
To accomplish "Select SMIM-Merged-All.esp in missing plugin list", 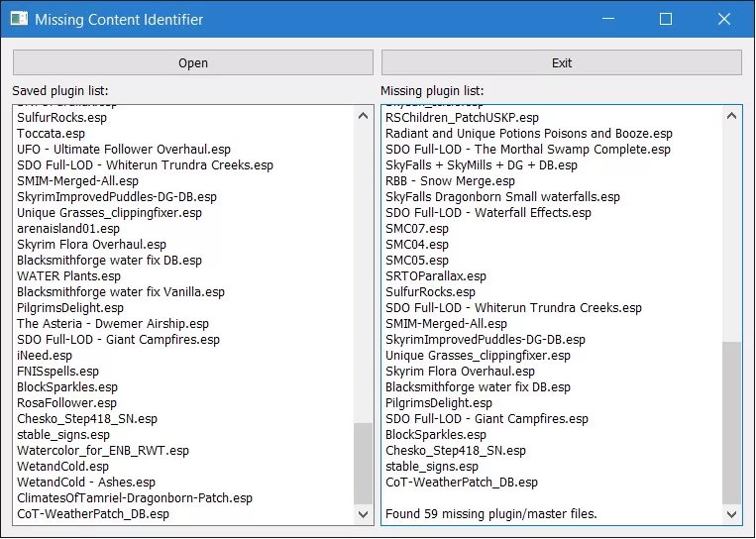I will (x=446, y=324).
